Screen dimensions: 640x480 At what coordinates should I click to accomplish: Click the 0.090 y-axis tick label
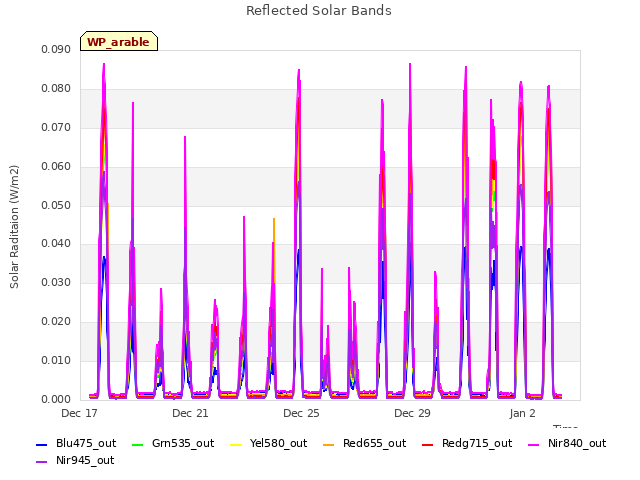pyautogui.click(x=56, y=49)
